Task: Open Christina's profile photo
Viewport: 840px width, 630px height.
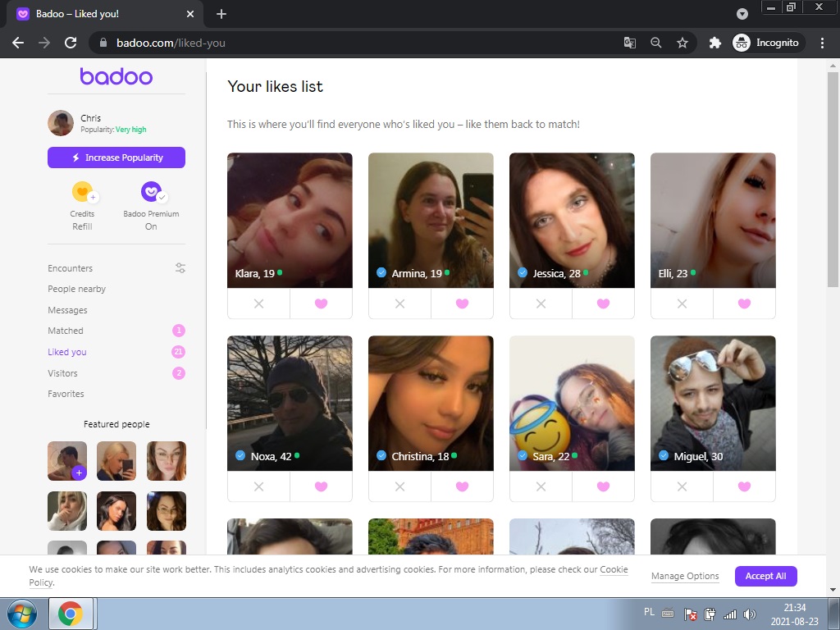Action: (431, 394)
